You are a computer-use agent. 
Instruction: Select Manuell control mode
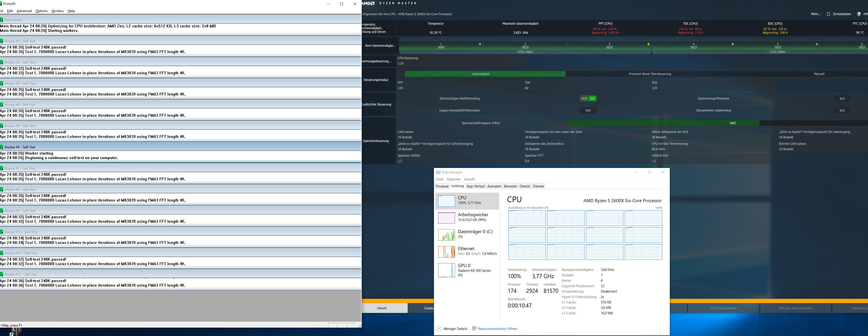tap(819, 74)
